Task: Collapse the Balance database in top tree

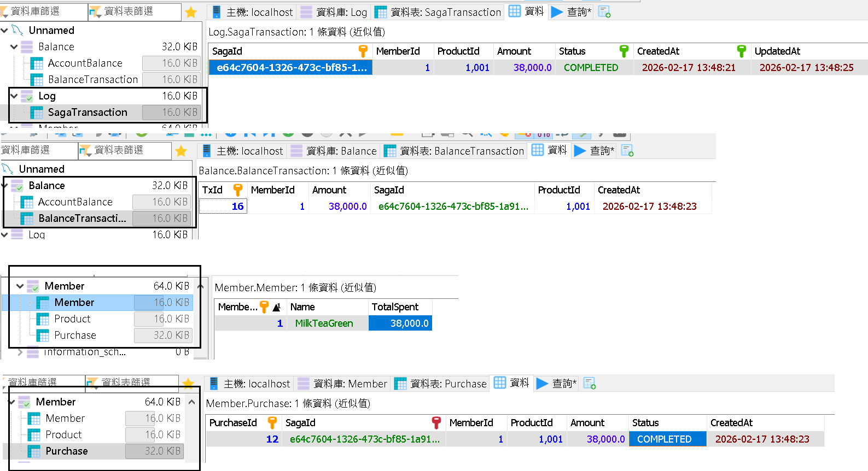Action: coord(14,47)
